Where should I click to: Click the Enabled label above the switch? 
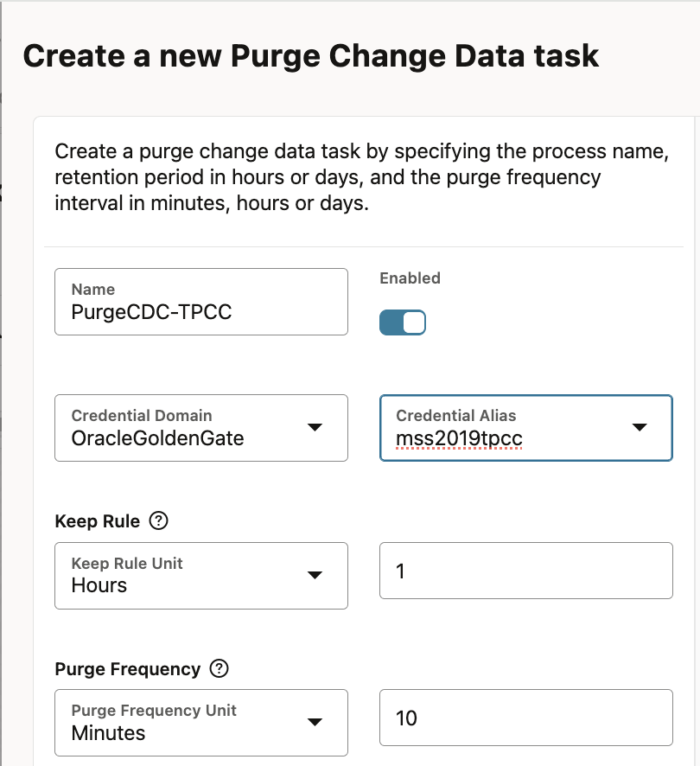pyautogui.click(x=410, y=278)
